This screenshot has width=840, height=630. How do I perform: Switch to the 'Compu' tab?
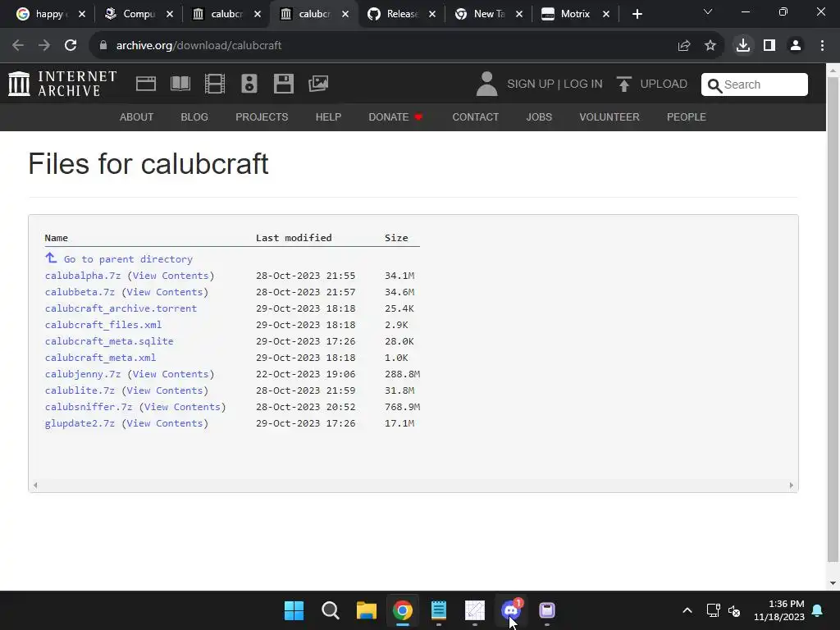click(x=139, y=14)
